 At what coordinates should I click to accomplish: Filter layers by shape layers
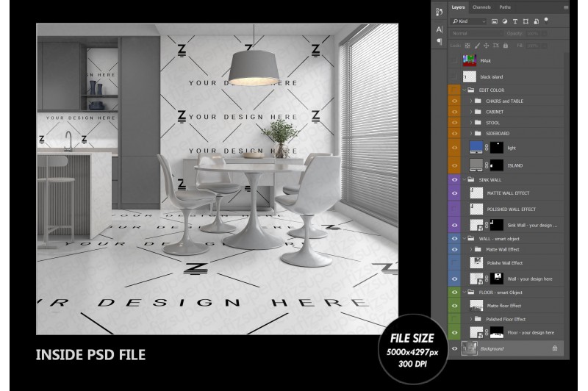point(526,21)
